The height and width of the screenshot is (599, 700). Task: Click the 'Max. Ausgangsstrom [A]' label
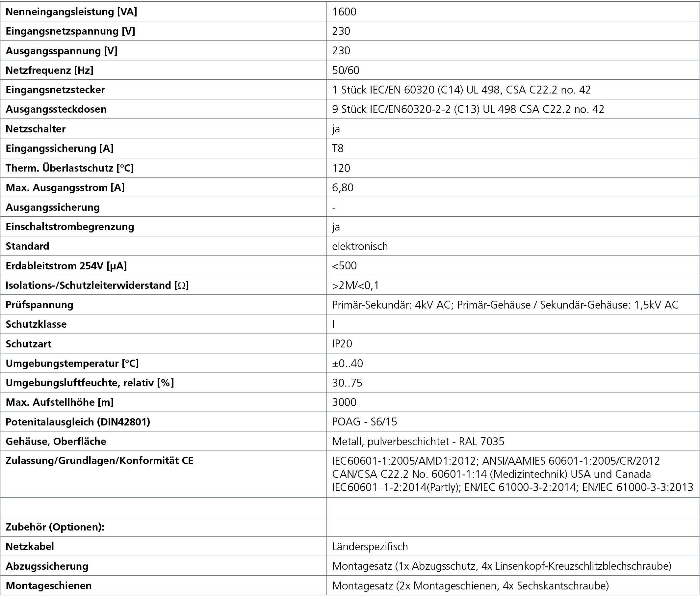65,187
